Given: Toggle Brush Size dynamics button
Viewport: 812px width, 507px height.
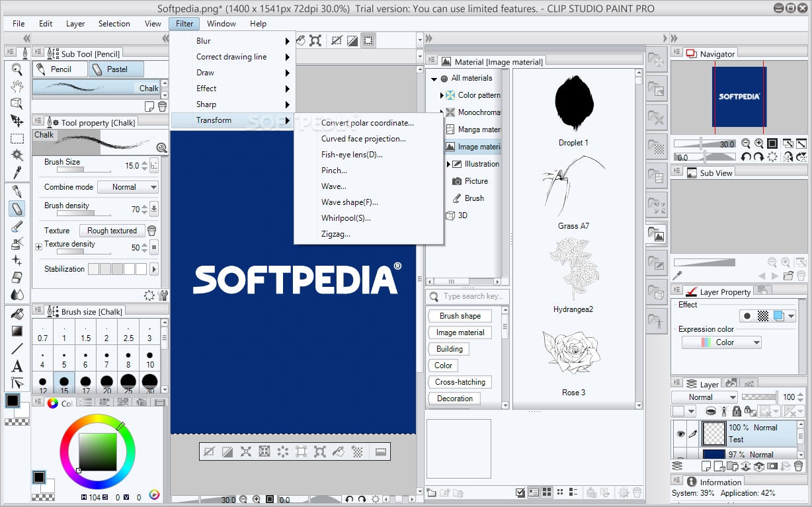Looking at the screenshot, I should point(154,165).
